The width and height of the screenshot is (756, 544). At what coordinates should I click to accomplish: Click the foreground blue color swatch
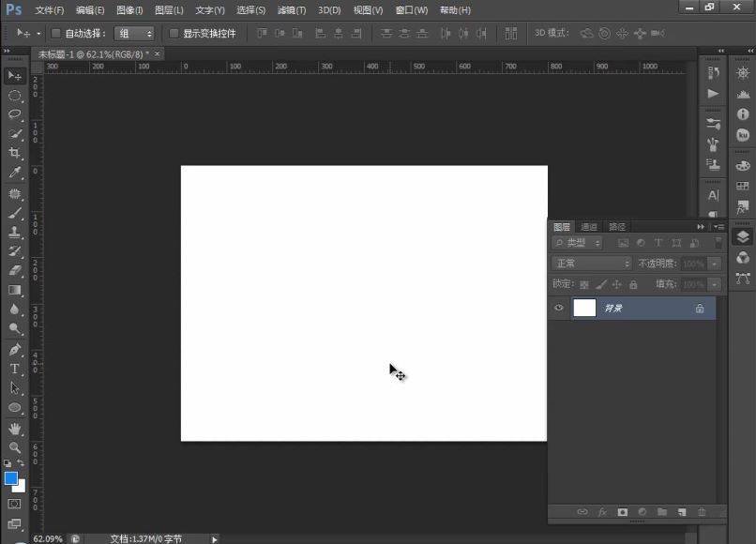coord(10,478)
